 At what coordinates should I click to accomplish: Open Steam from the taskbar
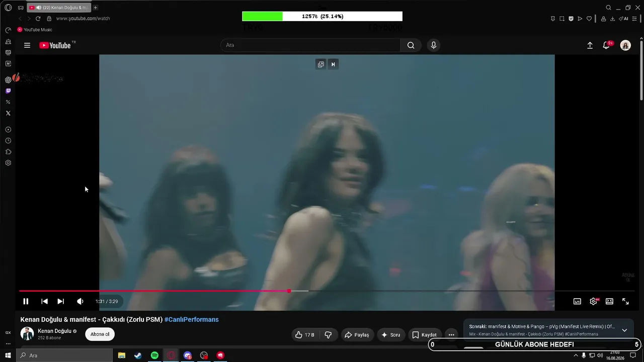click(x=138, y=355)
